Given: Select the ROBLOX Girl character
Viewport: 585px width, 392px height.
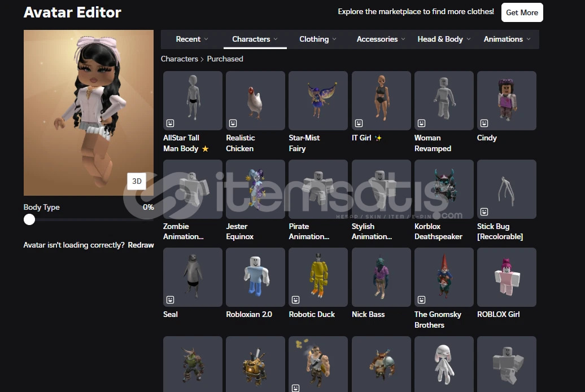Looking at the screenshot, I should pyautogui.click(x=507, y=278).
